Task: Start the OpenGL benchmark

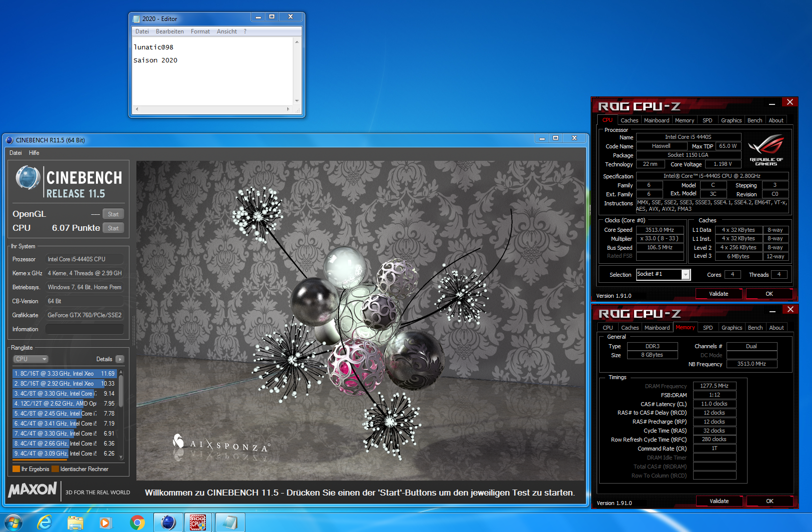Action: coord(113,214)
